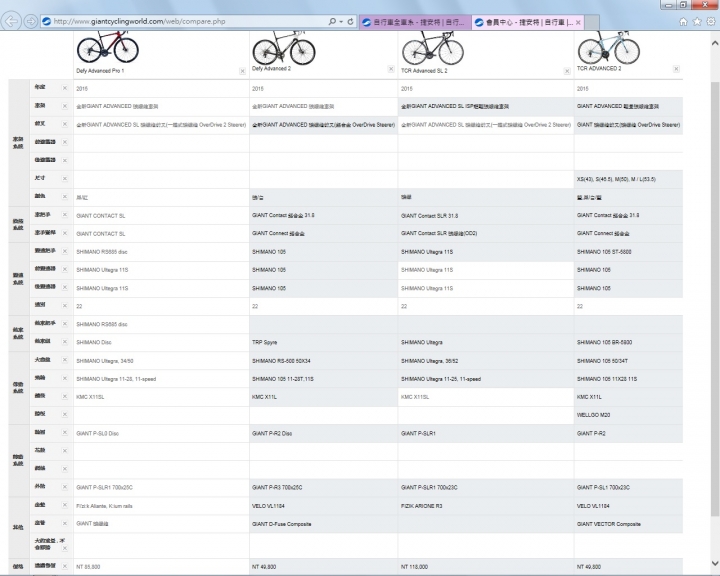Remove the 前叉 fork row
The width and height of the screenshot is (720, 576).
[x=65, y=124]
